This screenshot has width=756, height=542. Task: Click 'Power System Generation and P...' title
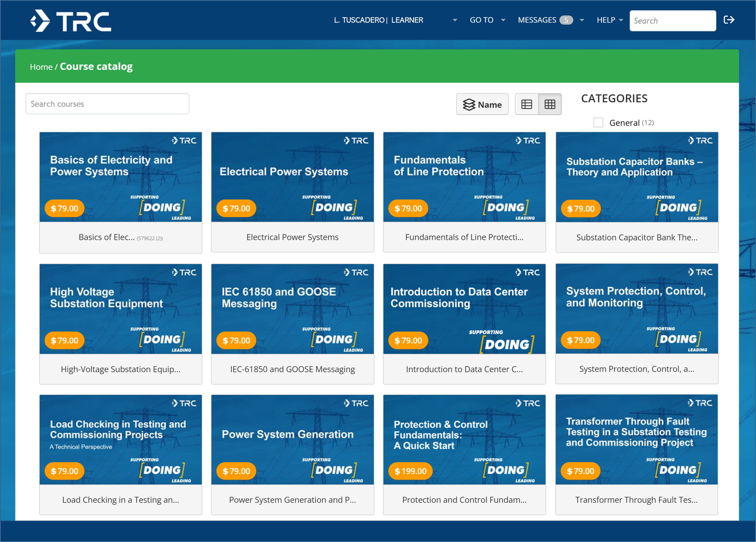point(292,500)
